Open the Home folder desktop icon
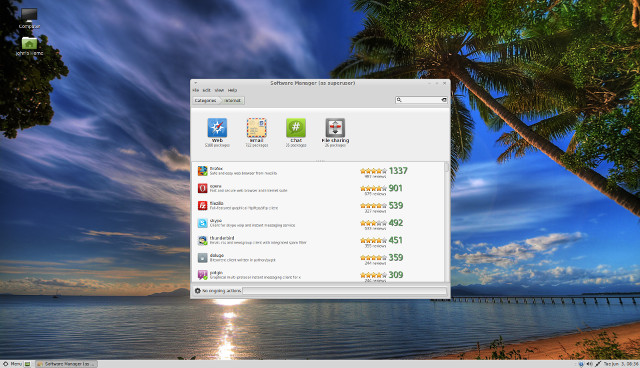 click(x=29, y=42)
